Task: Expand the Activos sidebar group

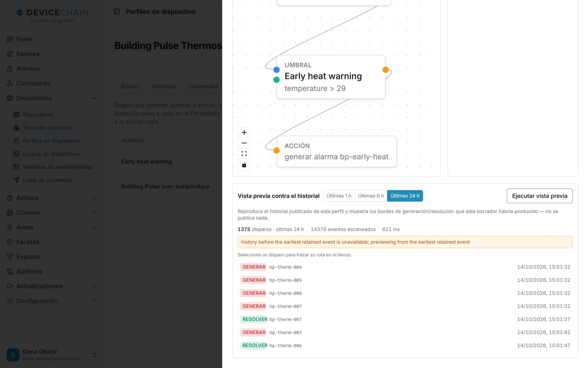Action: pyautogui.click(x=52, y=198)
